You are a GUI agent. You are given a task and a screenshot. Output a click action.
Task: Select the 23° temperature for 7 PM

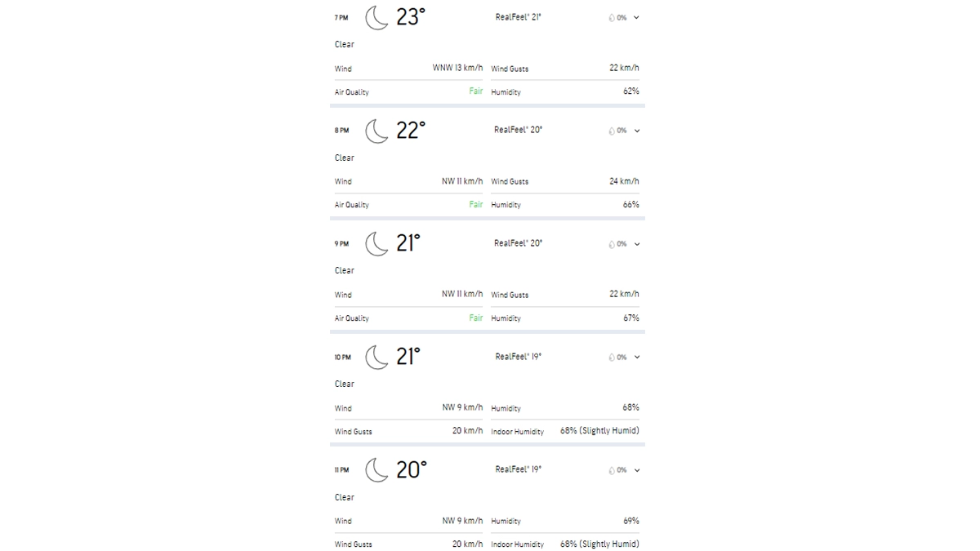[x=411, y=17]
